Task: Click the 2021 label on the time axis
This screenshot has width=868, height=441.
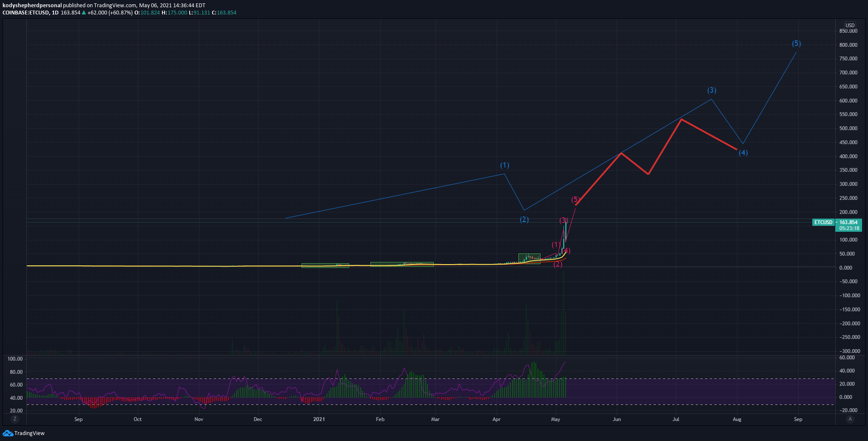Action: (x=319, y=419)
